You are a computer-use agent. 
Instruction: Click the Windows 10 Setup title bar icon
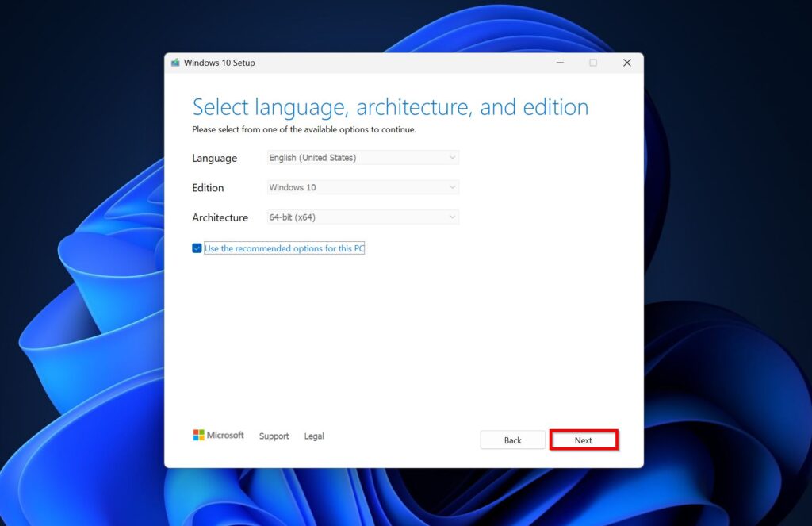(175, 63)
